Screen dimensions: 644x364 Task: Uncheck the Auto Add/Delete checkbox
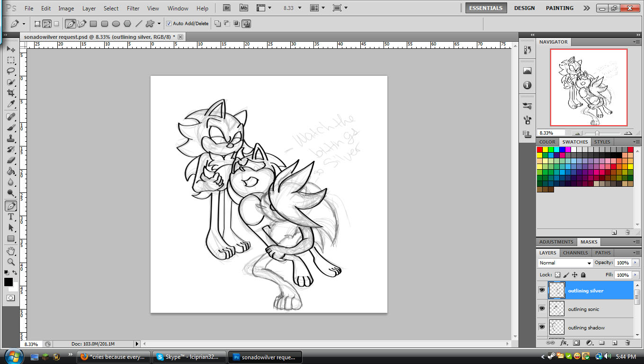169,23
